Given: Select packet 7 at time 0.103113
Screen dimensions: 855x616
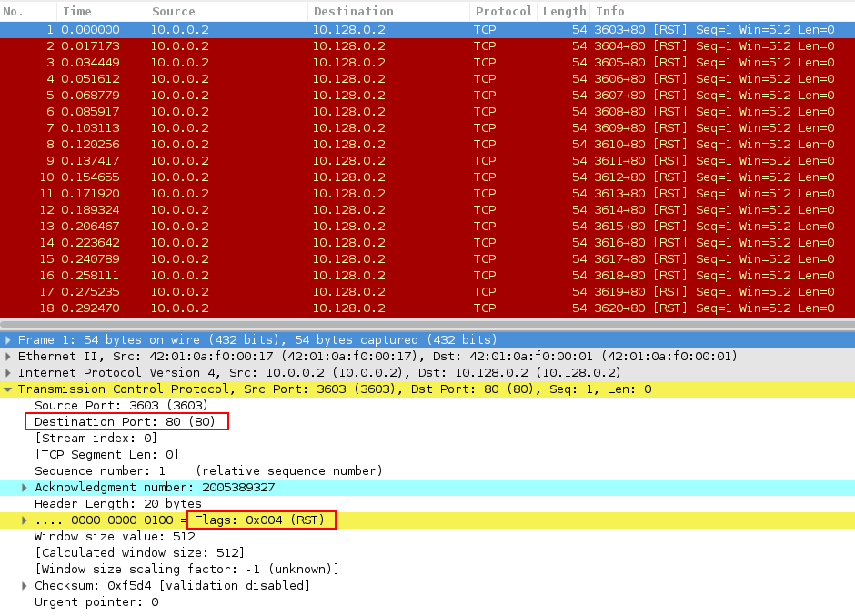Looking at the screenshot, I should [427, 127].
